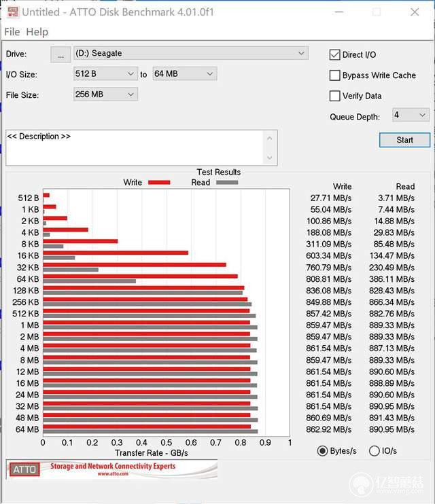Enable Verify Data checkbox
The width and height of the screenshot is (435, 504).
334,96
